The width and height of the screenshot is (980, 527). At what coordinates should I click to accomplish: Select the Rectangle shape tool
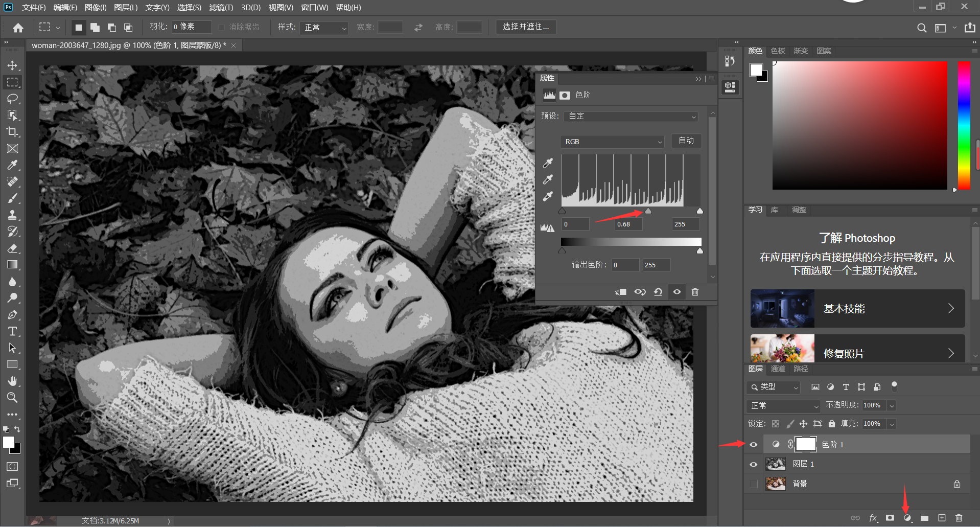click(x=13, y=364)
